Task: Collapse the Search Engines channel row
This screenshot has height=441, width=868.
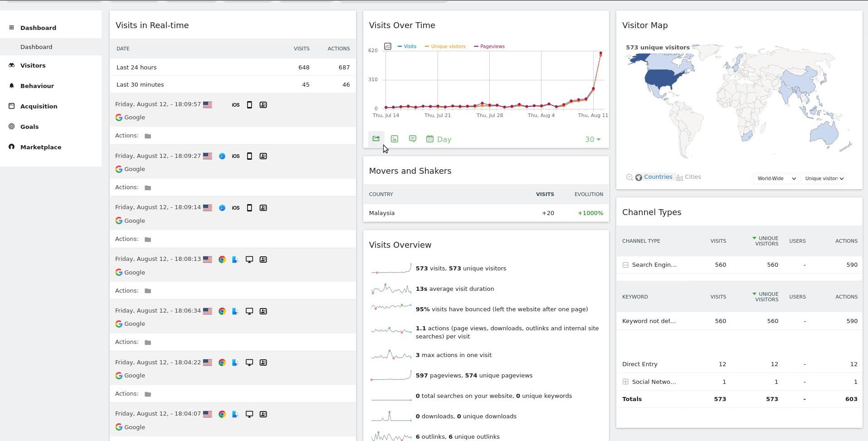Action: [x=625, y=265]
